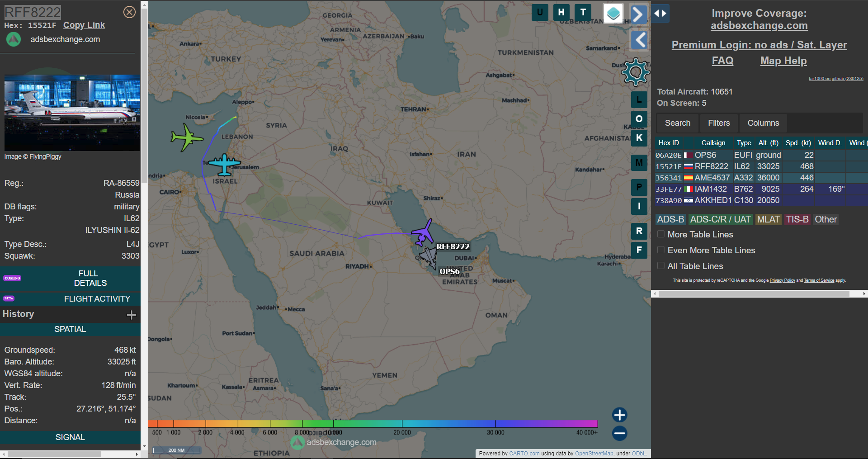
Task: Open Premium Login link
Action: (759, 45)
